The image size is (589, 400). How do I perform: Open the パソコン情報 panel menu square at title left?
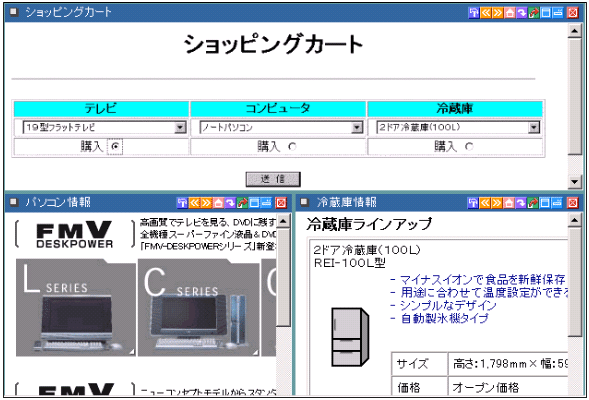pos(14,202)
